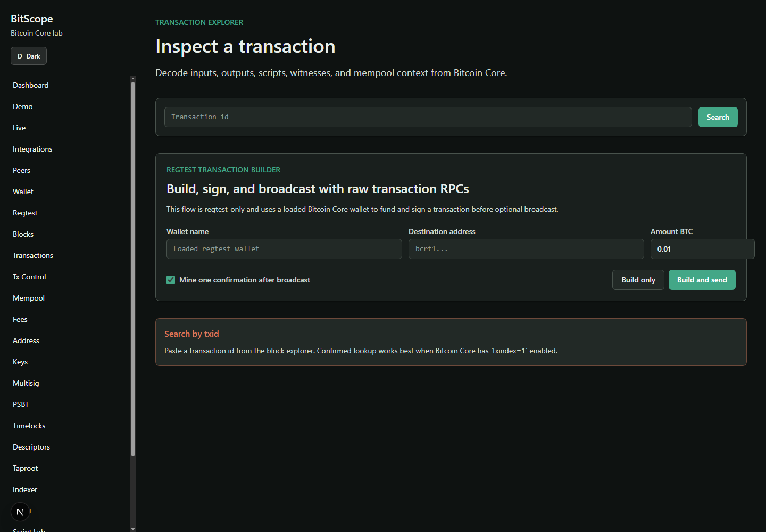Click the 'TRANSACTION EXPLORER' label
Screen dimensions: 766x532
pos(199,22)
